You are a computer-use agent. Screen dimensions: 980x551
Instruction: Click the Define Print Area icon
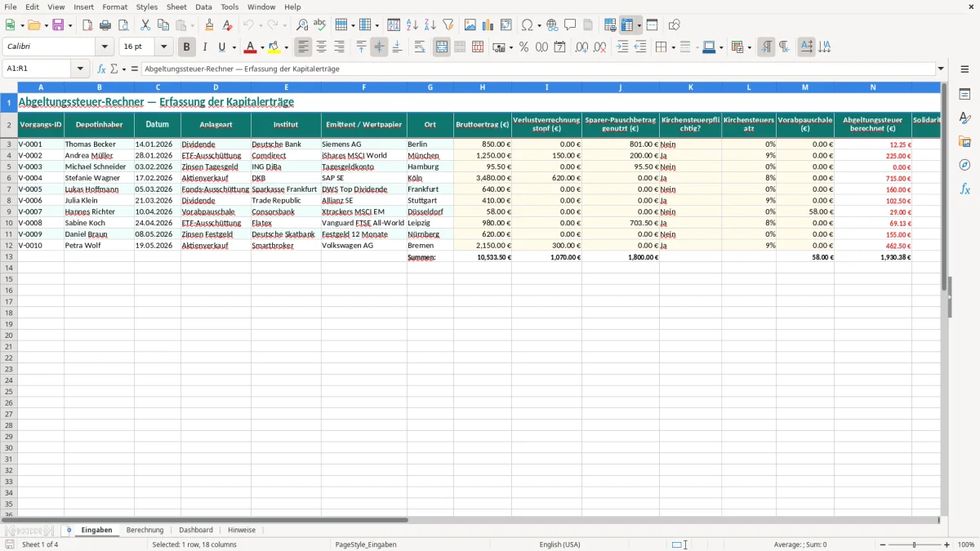coord(610,25)
